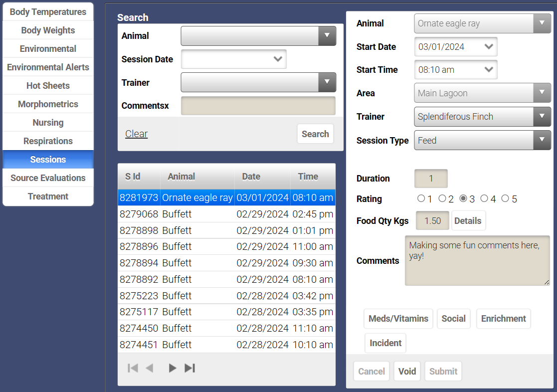Viewport: 557px width, 392px height.
Task: Record an Incident for this session
Action: (x=385, y=343)
